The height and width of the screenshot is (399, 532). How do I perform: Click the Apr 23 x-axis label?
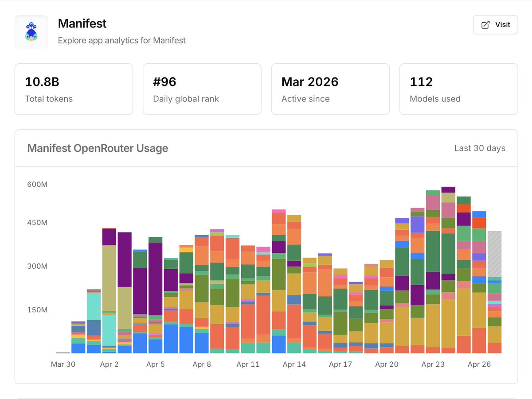click(x=433, y=364)
